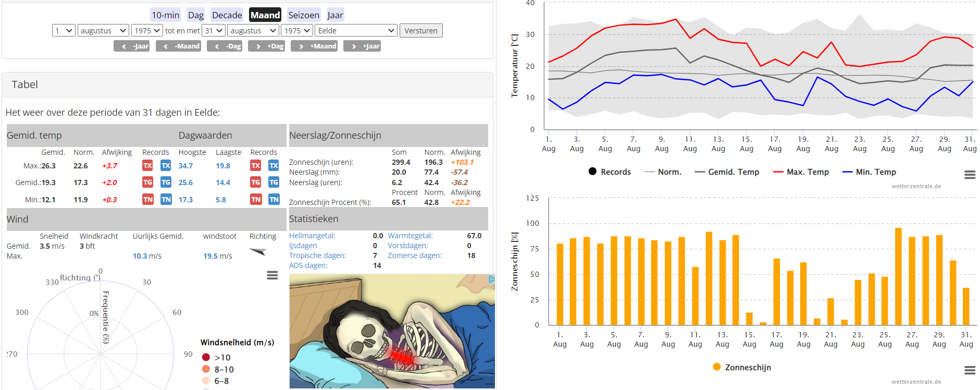Open the start day dropdown showing 1

[64, 31]
